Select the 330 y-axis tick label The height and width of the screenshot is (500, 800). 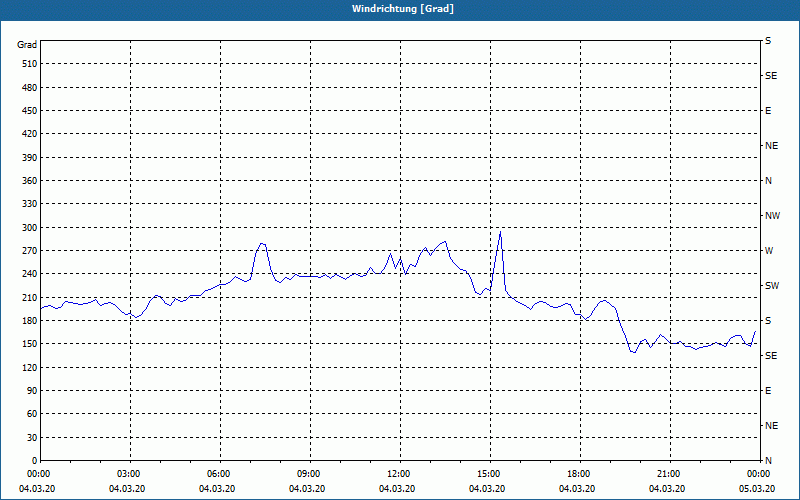coord(30,204)
